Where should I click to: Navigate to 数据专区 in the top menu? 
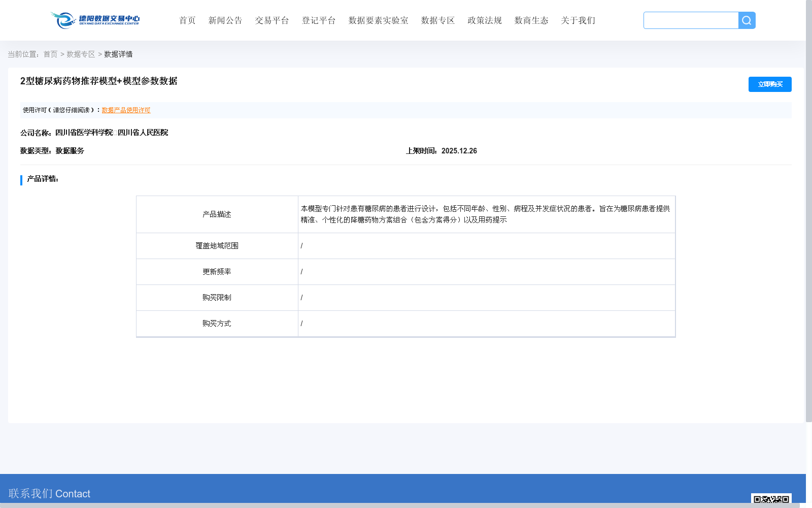click(x=438, y=20)
